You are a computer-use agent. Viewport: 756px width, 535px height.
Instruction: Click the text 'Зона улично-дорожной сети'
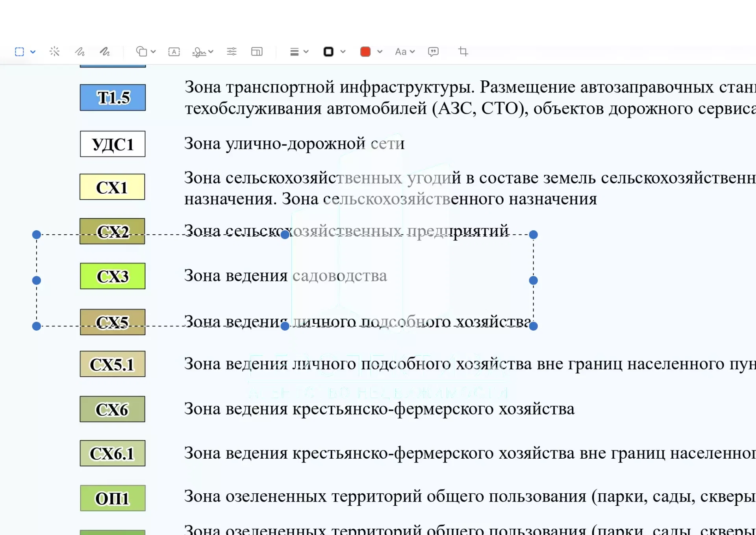click(295, 144)
